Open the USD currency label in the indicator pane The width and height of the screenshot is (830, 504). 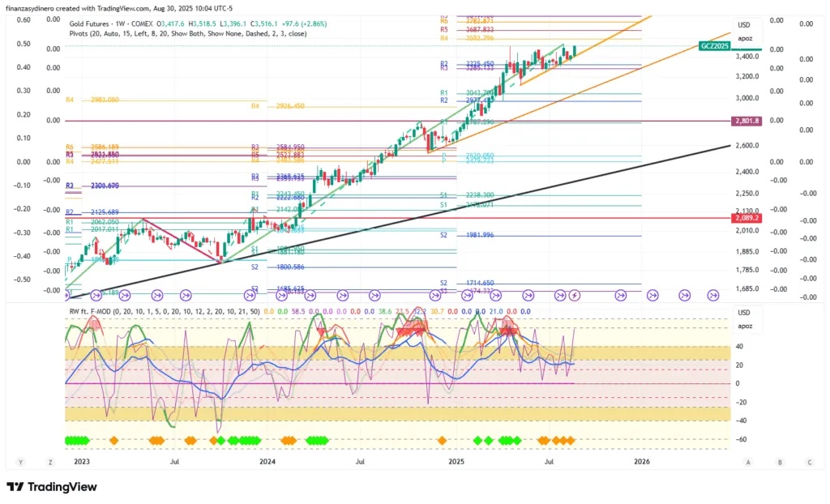744,313
